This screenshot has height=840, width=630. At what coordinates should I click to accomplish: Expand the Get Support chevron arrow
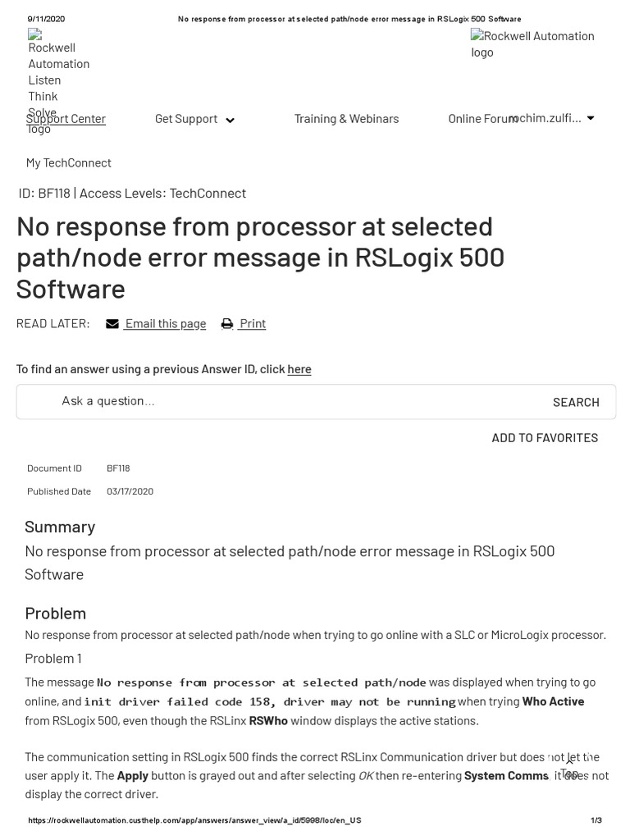[x=230, y=120]
